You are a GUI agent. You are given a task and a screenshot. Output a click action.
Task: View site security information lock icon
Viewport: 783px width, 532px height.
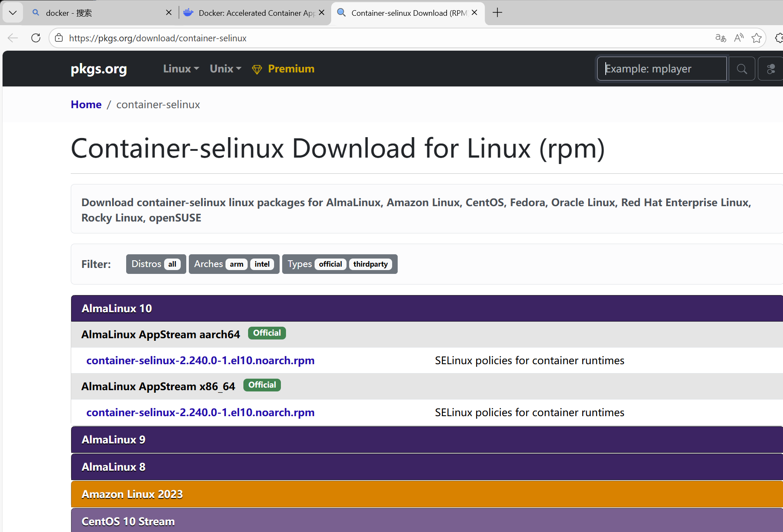coord(59,38)
